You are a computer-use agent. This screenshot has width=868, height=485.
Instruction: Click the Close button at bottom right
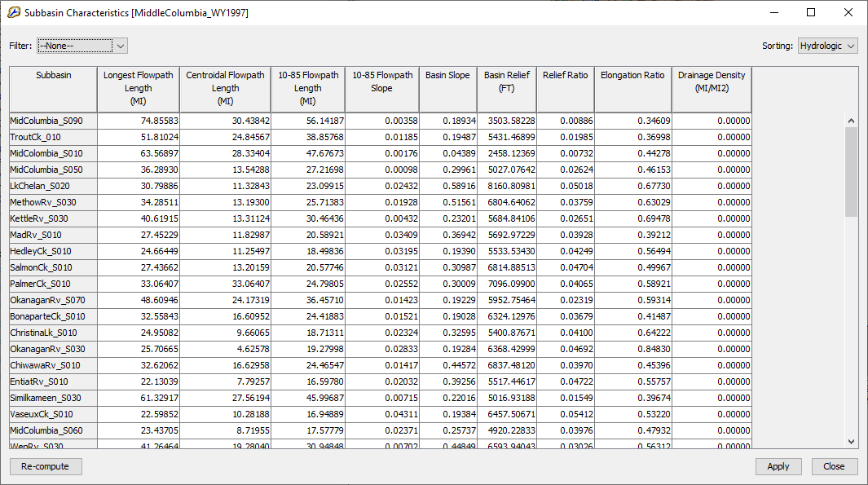834,466
